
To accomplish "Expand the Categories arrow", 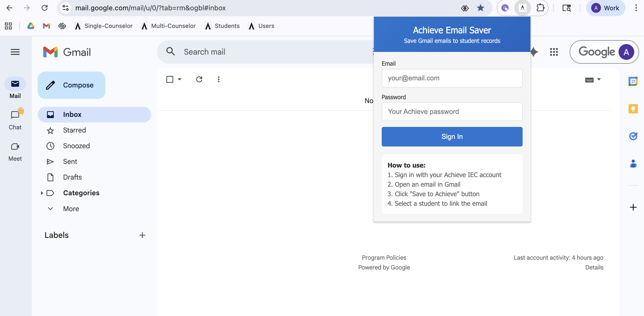I will (x=42, y=193).
